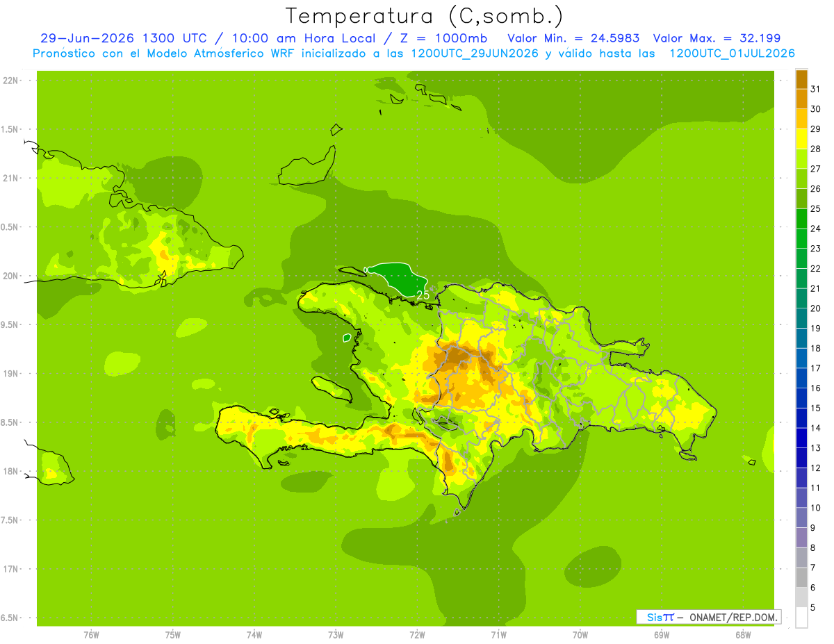Image resolution: width=834 pixels, height=644 pixels.
Task: Click purple legend swatch between 9 and 10
Action: coord(801,518)
